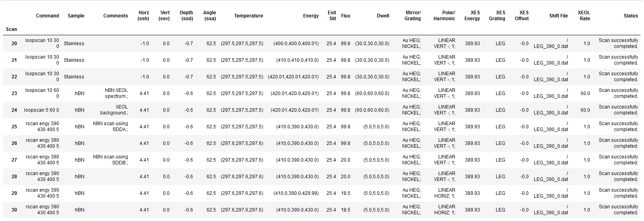
Task: Click Stainless sample in scan 20 row
Action: click(74, 44)
